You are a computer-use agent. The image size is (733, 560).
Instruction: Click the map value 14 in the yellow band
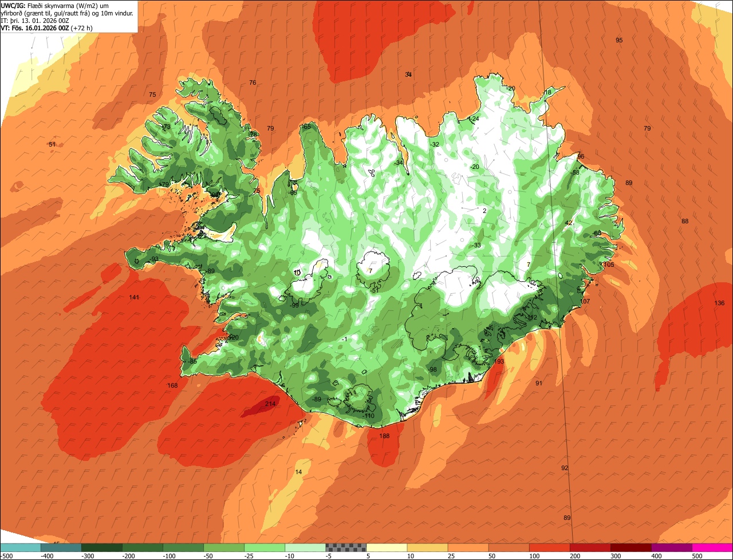[298, 472]
